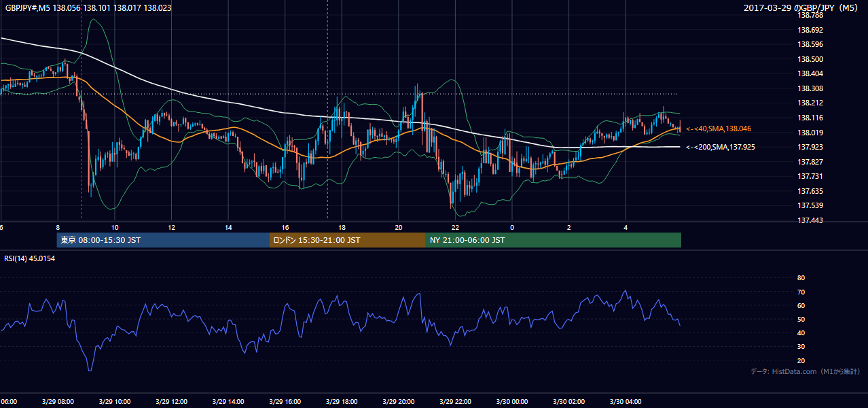This screenshot has width=868, height=408.
Task: Click the 137.635 price axis label
Action: coord(810,191)
